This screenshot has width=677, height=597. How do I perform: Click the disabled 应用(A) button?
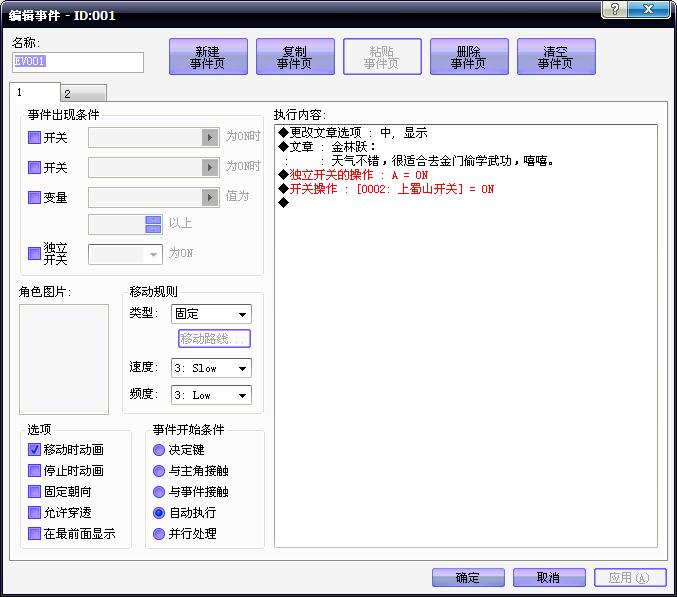click(x=630, y=578)
